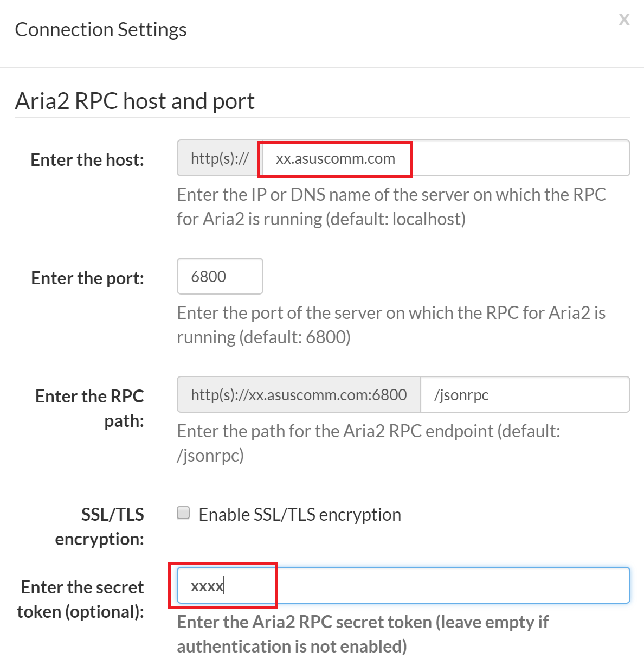Click the "Aria2 RPC host and port" heading
Image resolution: width=644 pixels, height=665 pixels.
[x=135, y=101]
